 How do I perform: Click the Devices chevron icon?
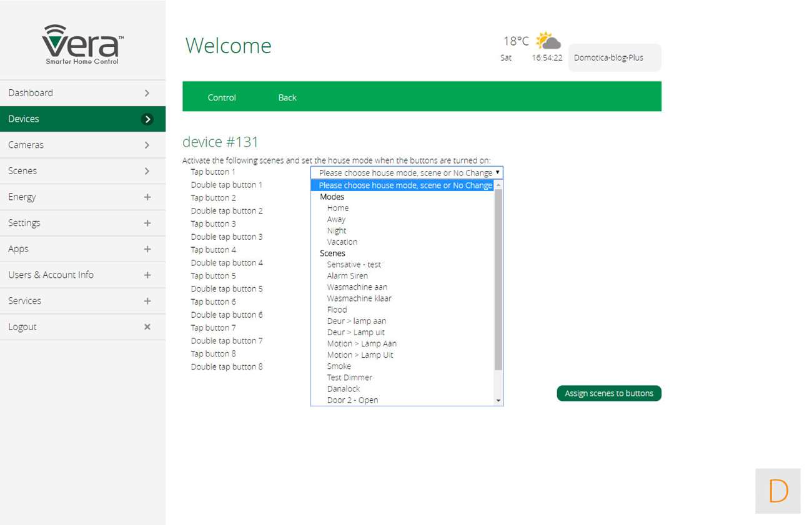147,119
